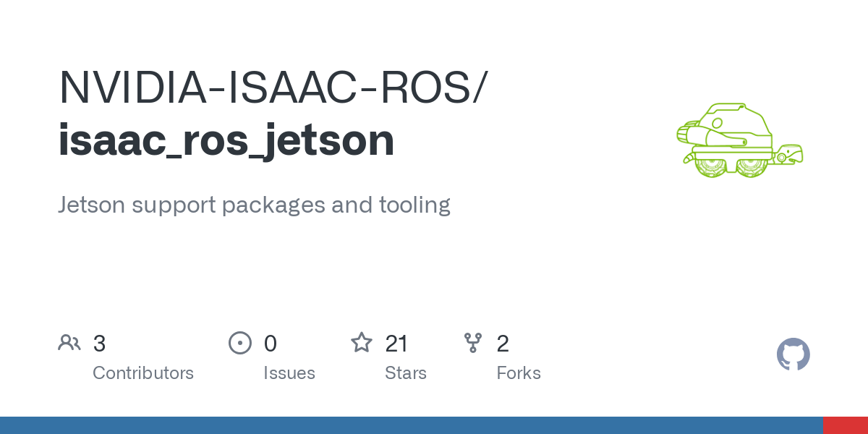Click the star count 21

(x=397, y=343)
